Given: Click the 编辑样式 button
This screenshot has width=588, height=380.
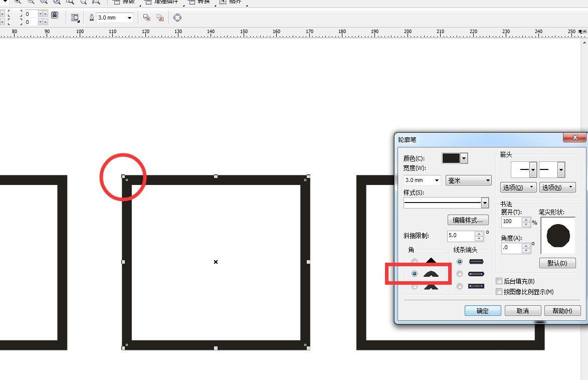Looking at the screenshot, I should pyautogui.click(x=468, y=220).
